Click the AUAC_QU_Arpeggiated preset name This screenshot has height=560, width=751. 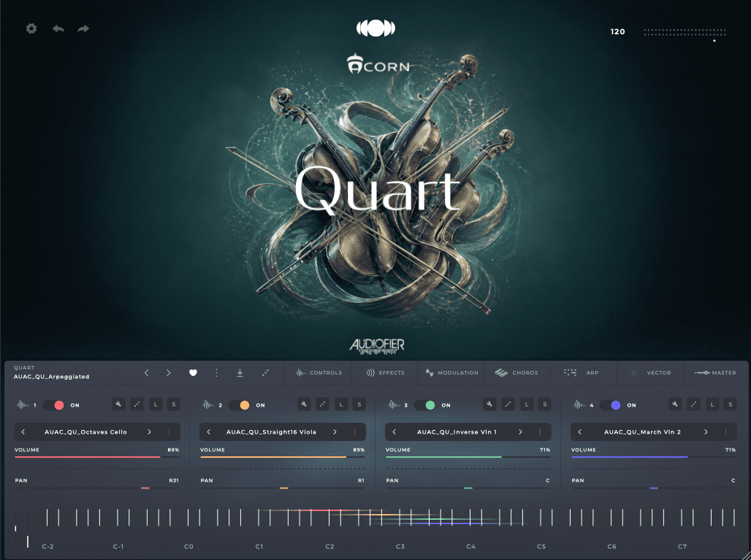(x=51, y=377)
